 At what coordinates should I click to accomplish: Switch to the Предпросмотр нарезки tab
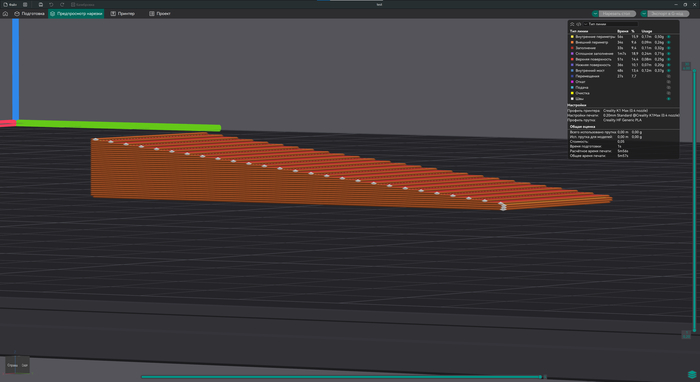tap(76, 14)
